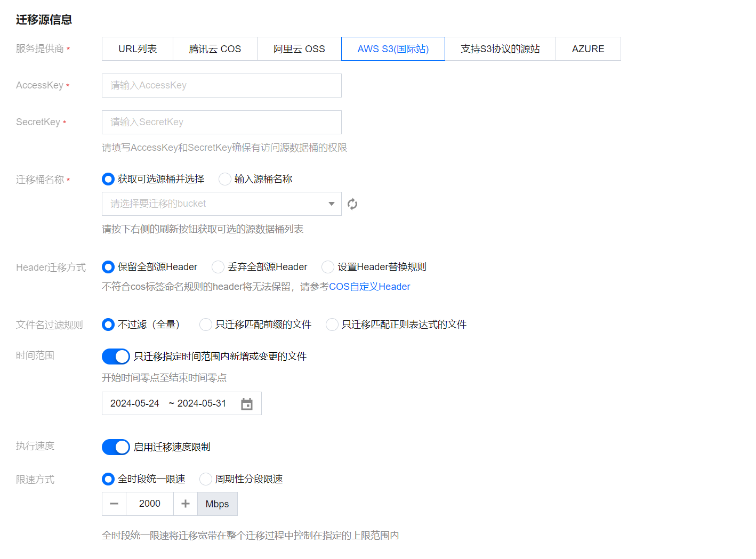The width and height of the screenshot is (756, 559).
Task: Select the URL列表 provider tab
Action: point(138,49)
